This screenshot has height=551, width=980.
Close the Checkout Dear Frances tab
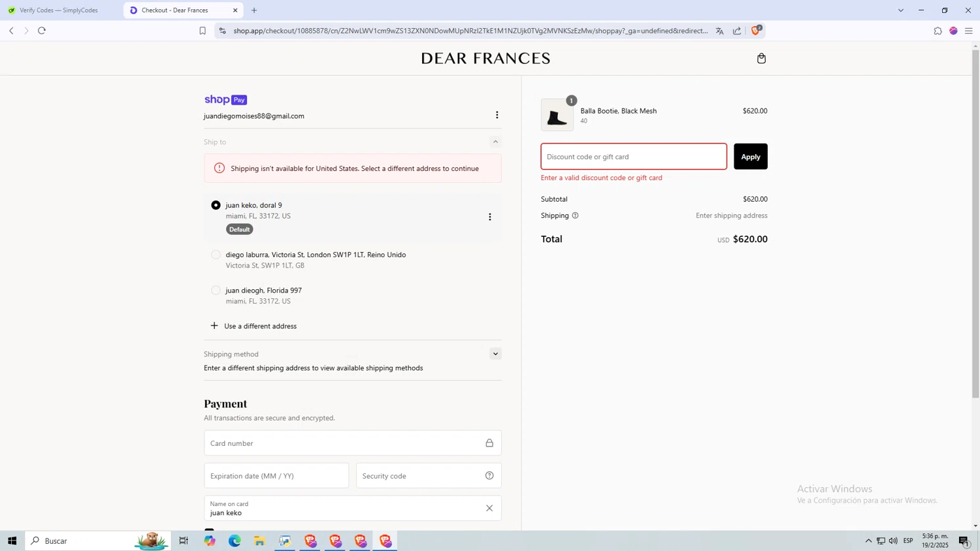[235, 10]
